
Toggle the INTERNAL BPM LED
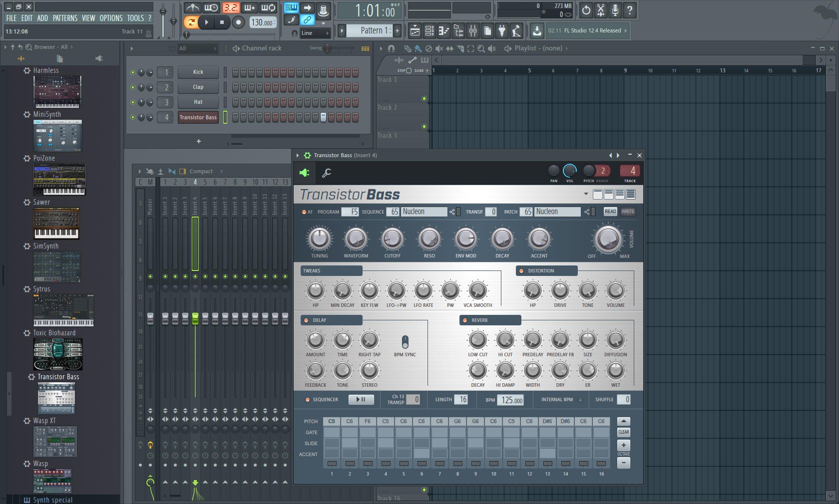pyautogui.click(x=580, y=400)
